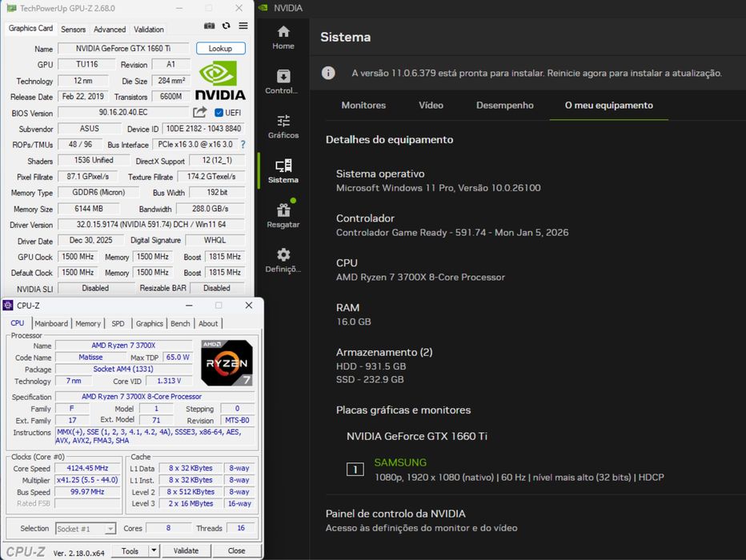Screen dimensions: 746x560
Task: Click the Ryzen 7 logo in CPU-Z
Action: (x=227, y=362)
